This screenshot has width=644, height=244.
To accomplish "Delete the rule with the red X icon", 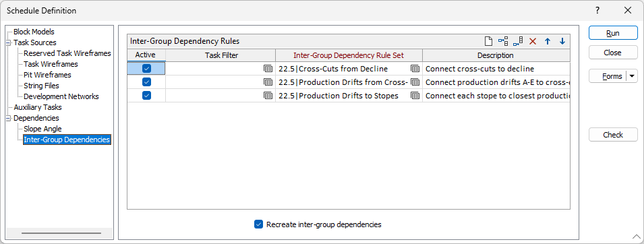I will pyautogui.click(x=533, y=41).
